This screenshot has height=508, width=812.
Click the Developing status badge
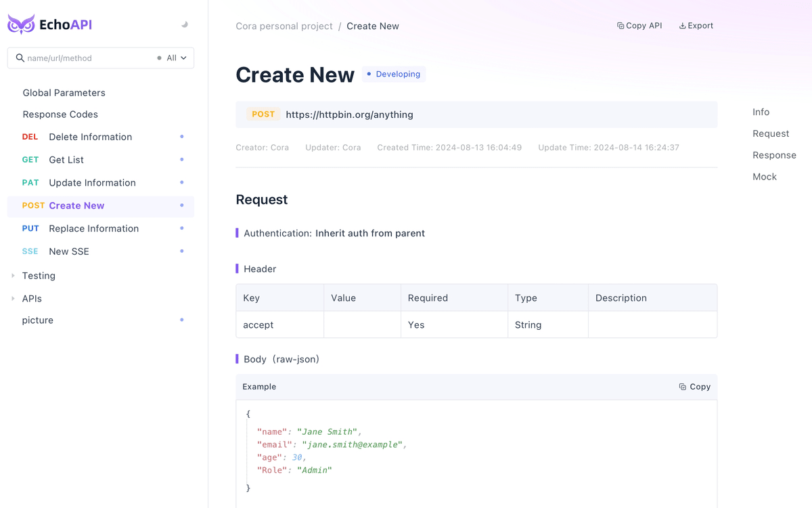(393, 75)
